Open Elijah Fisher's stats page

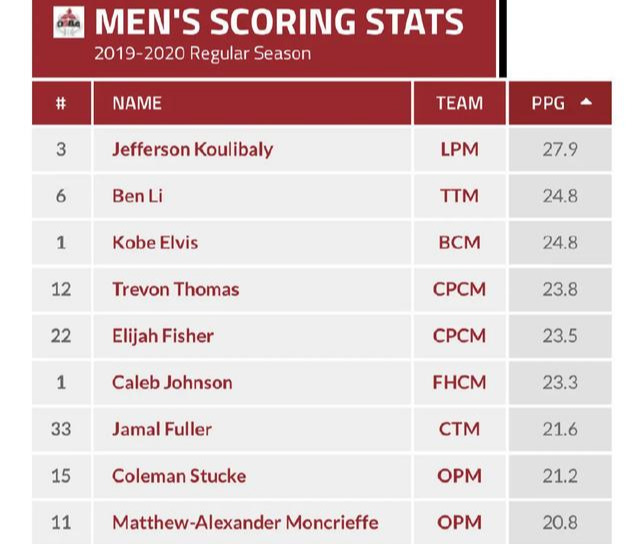163,336
